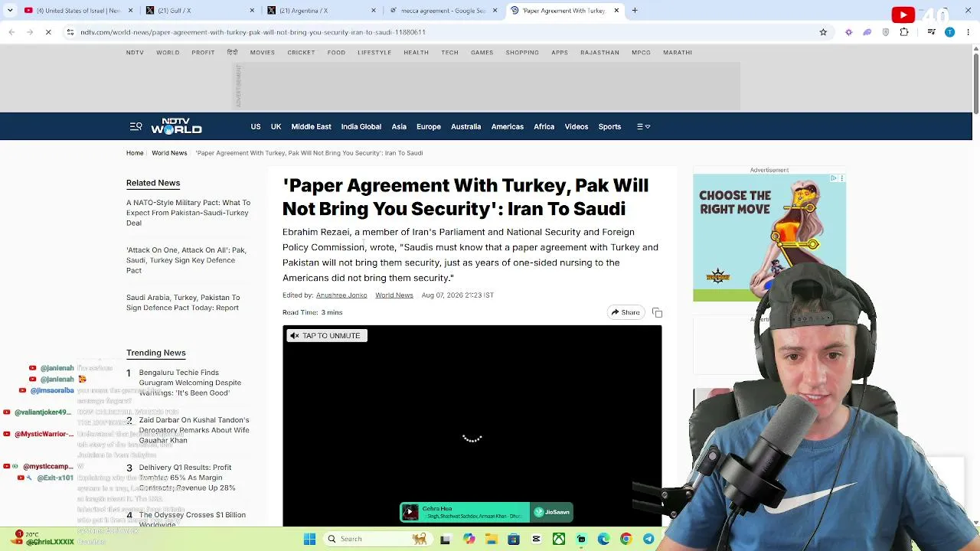Open Telegram from the taskbar

point(648,539)
